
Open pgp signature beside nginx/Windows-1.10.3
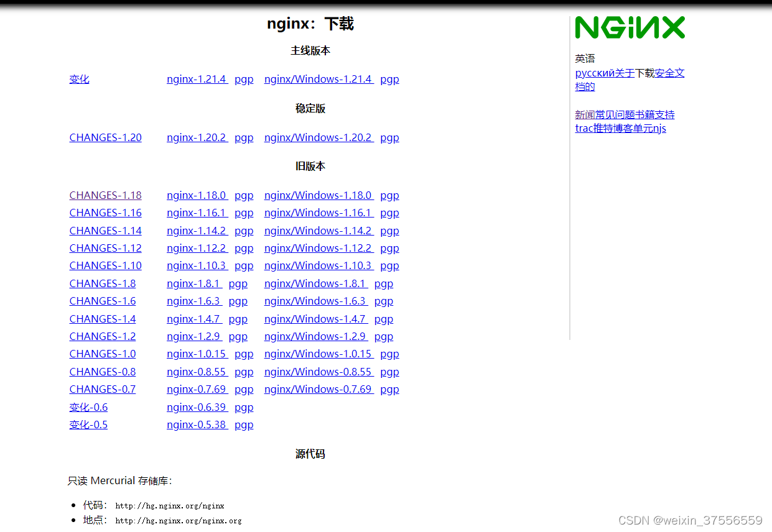[389, 265]
